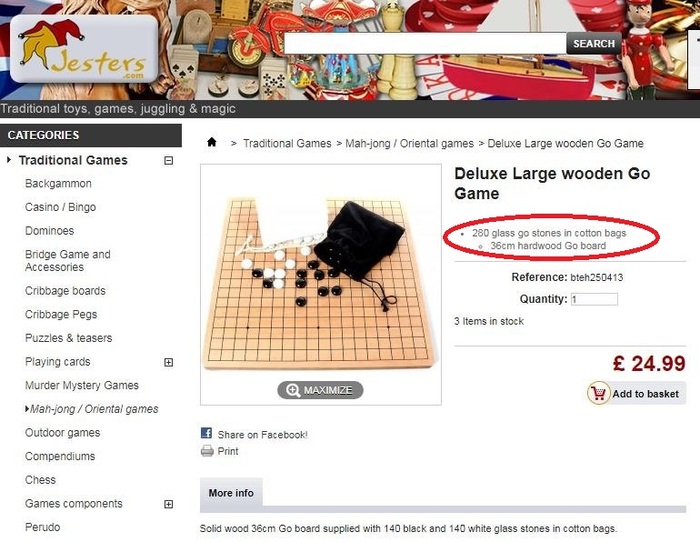Open Mah-jong / Oriental games breadcrumb link
The image size is (700, 542).
pyautogui.click(x=409, y=143)
